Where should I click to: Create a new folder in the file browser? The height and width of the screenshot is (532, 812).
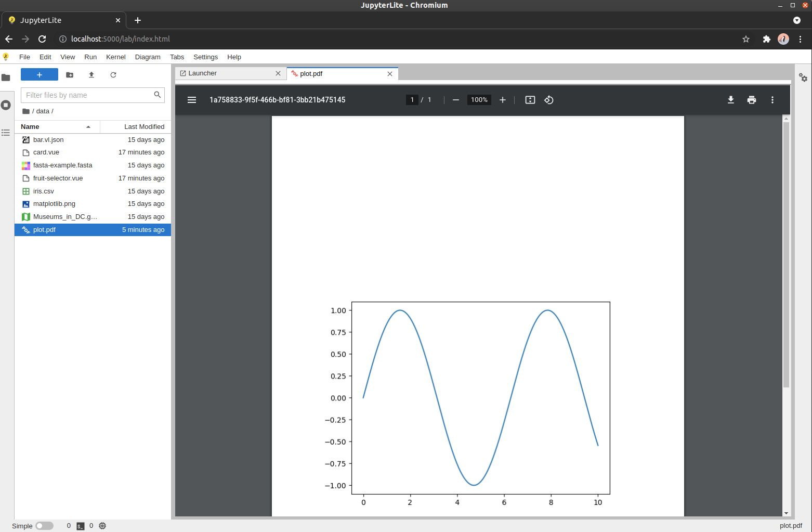click(x=70, y=75)
